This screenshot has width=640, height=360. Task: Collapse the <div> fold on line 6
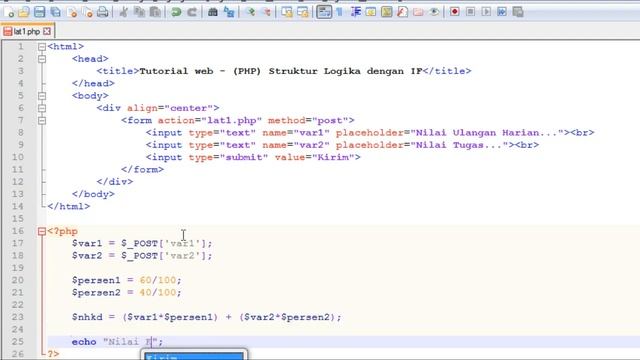pos(42,108)
